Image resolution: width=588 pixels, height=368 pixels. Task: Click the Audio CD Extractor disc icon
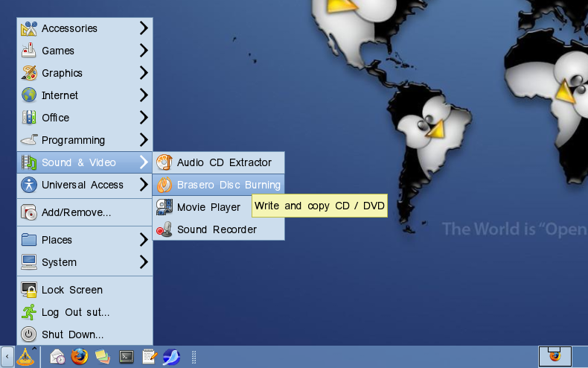tap(164, 162)
